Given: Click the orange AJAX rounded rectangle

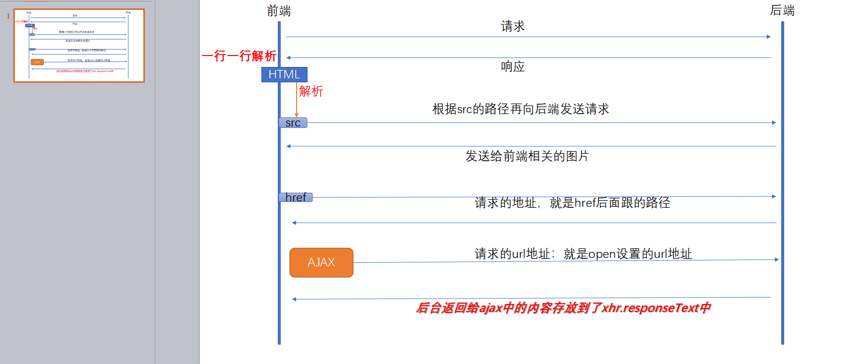Looking at the screenshot, I should (321, 262).
